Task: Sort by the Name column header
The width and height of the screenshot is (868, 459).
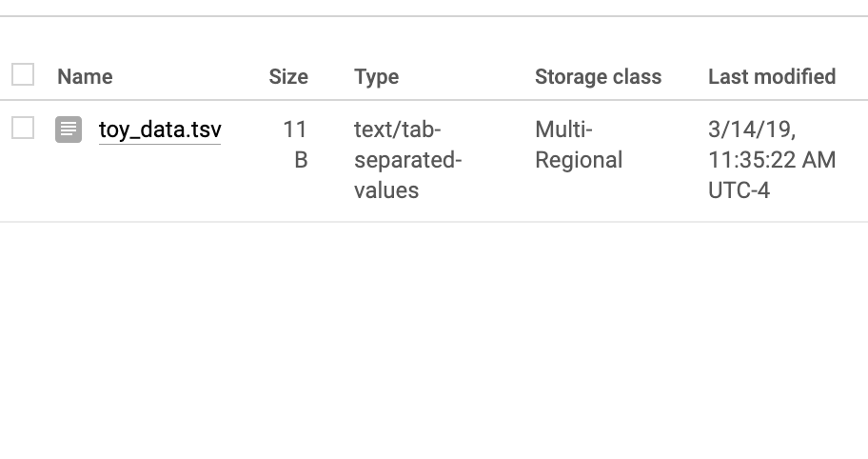Action: 85,76
